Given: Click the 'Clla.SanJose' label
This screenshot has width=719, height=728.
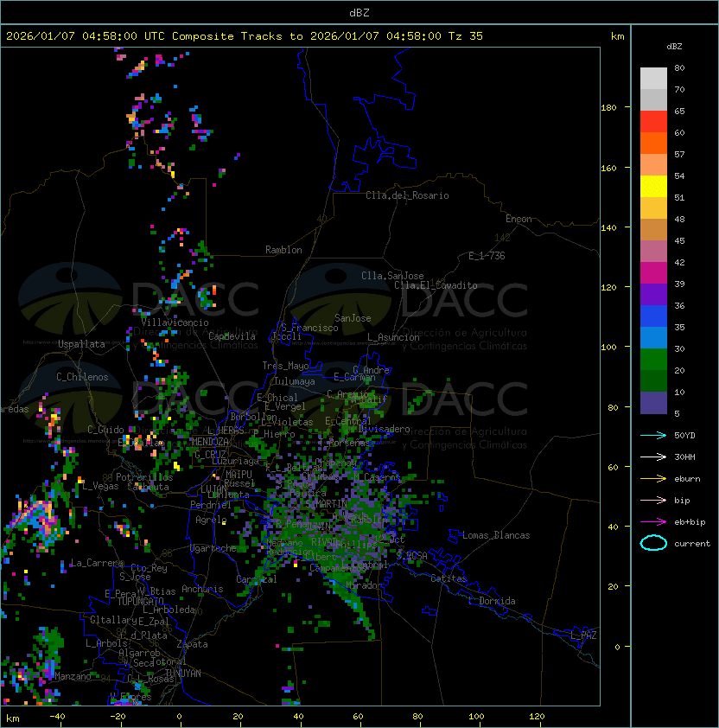Looking at the screenshot, I should (x=392, y=276).
